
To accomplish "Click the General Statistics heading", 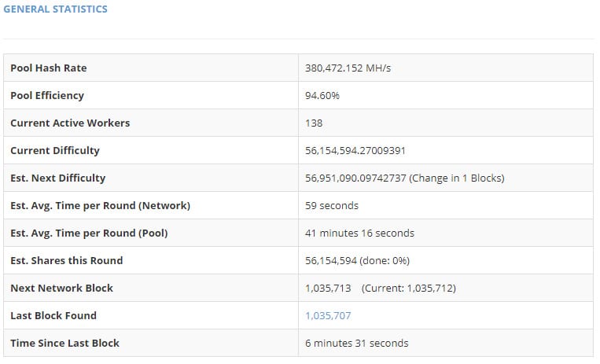I will click(x=55, y=9).
